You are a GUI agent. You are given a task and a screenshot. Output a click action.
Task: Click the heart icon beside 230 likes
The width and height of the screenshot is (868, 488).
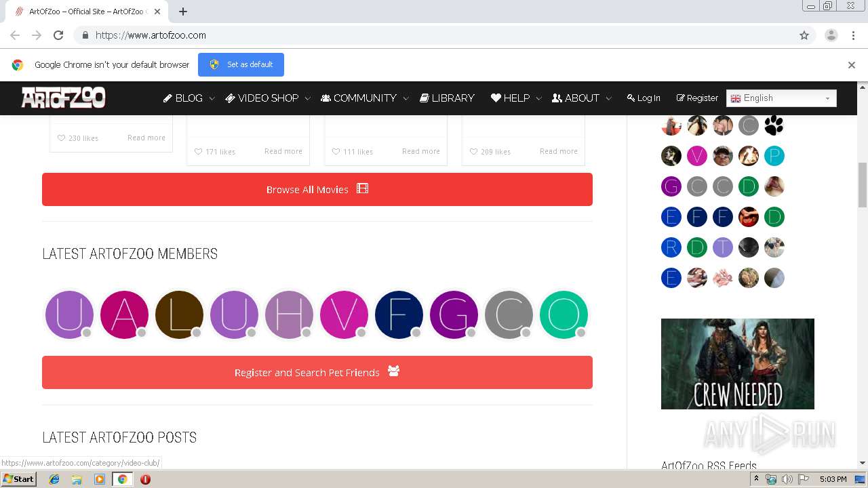[61, 138]
